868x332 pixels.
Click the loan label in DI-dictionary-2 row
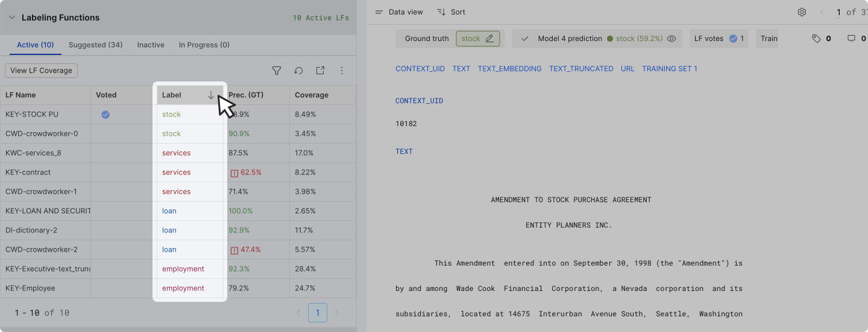click(169, 230)
